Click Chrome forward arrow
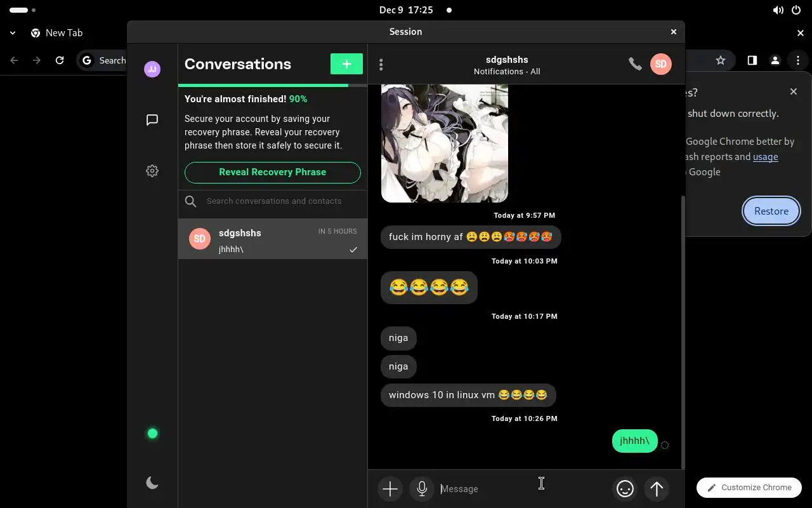The height and width of the screenshot is (508, 812). pos(37,60)
